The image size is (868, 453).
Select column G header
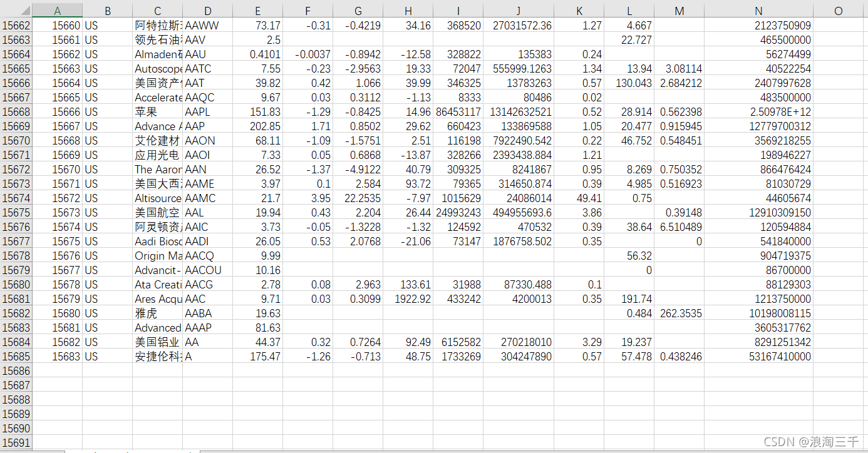[358, 11]
